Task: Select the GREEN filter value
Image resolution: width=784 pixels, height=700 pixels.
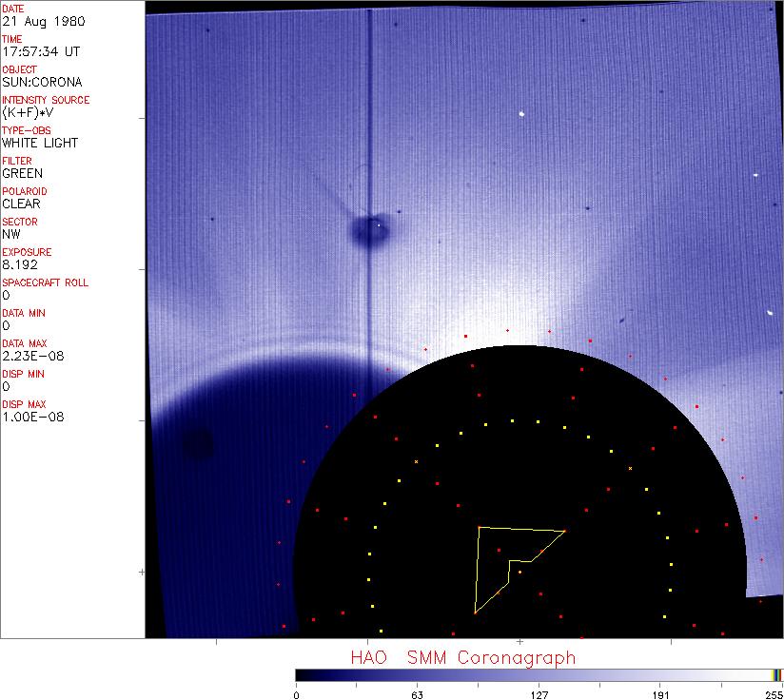Action: (23, 173)
